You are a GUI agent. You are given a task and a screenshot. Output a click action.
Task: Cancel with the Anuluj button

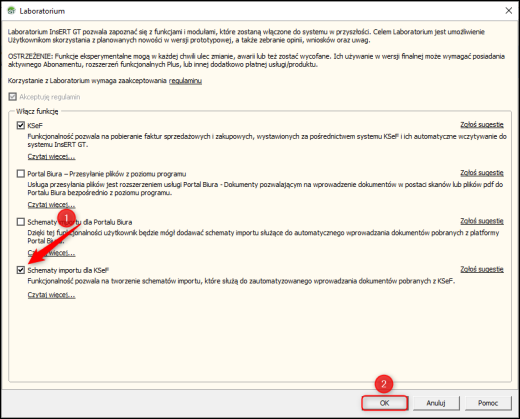tap(436, 403)
